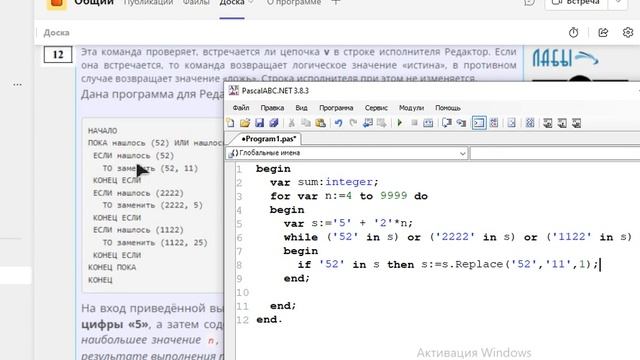Click the Step Over debug icon
This screenshot has height=360, width=640.
coord(447,123)
